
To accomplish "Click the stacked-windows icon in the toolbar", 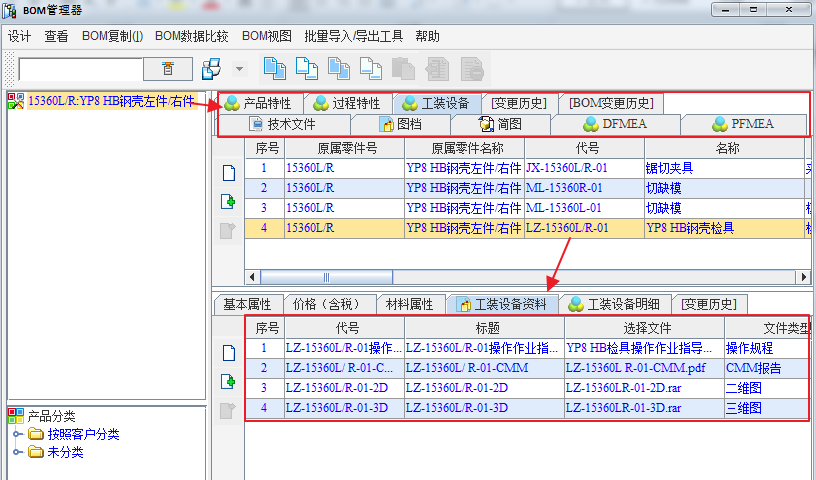I will click(x=211, y=68).
